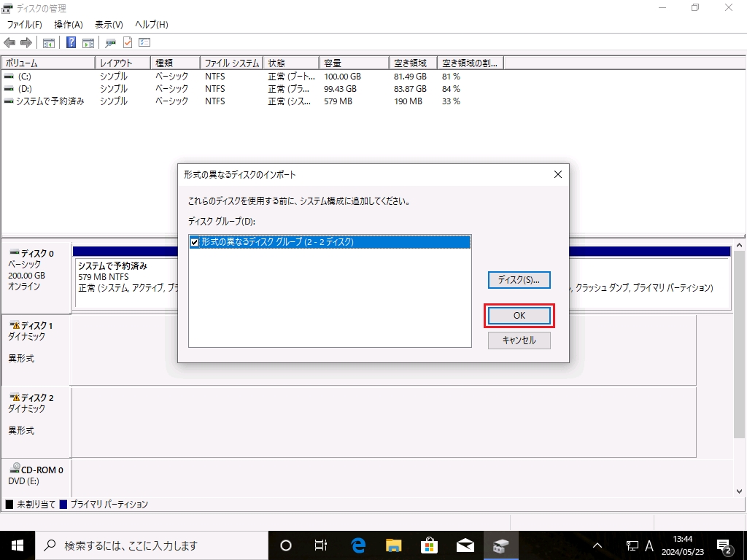This screenshot has width=747, height=560.
Task: Open Cortana circle icon on taskbar
Action: [285, 545]
